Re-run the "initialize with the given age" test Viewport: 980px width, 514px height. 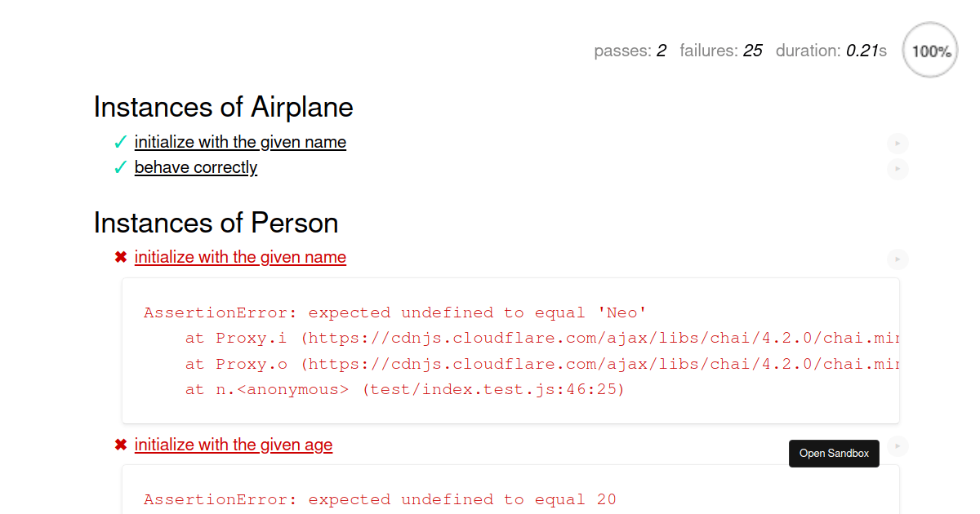click(898, 445)
